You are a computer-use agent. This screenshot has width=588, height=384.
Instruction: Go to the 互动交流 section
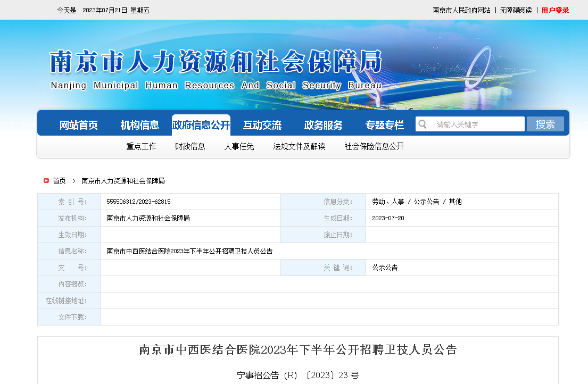coord(262,126)
